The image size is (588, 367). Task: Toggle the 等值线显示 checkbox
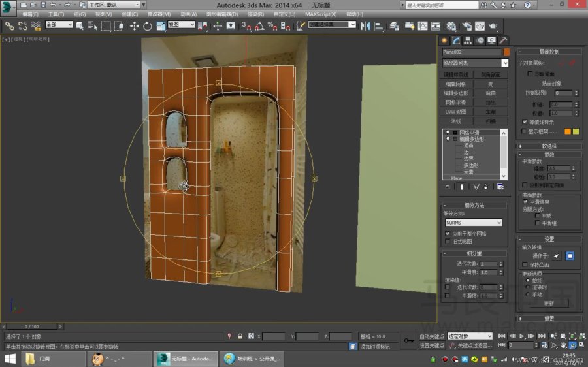click(x=525, y=121)
